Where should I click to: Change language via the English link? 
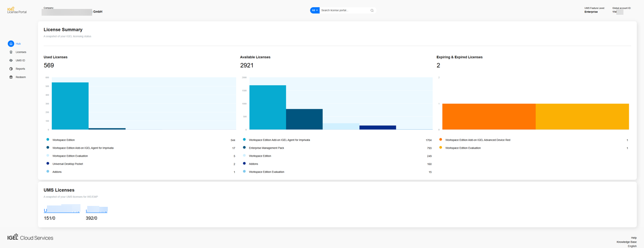click(x=632, y=246)
